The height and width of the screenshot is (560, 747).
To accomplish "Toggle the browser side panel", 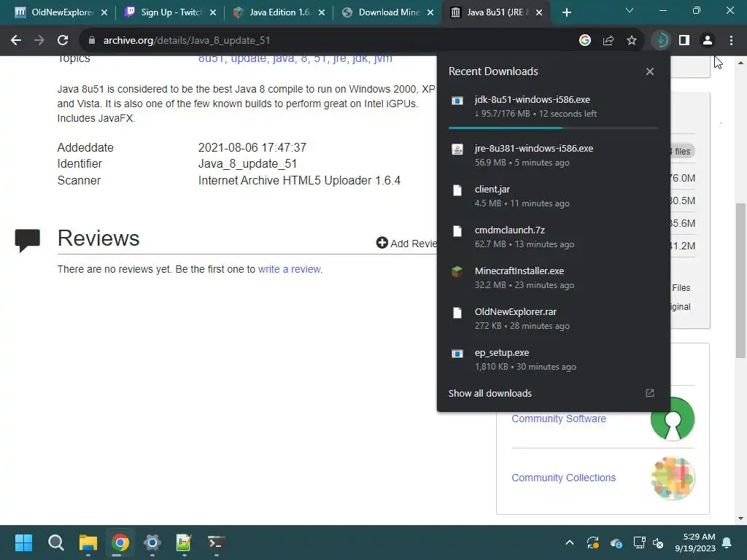I will point(684,41).
